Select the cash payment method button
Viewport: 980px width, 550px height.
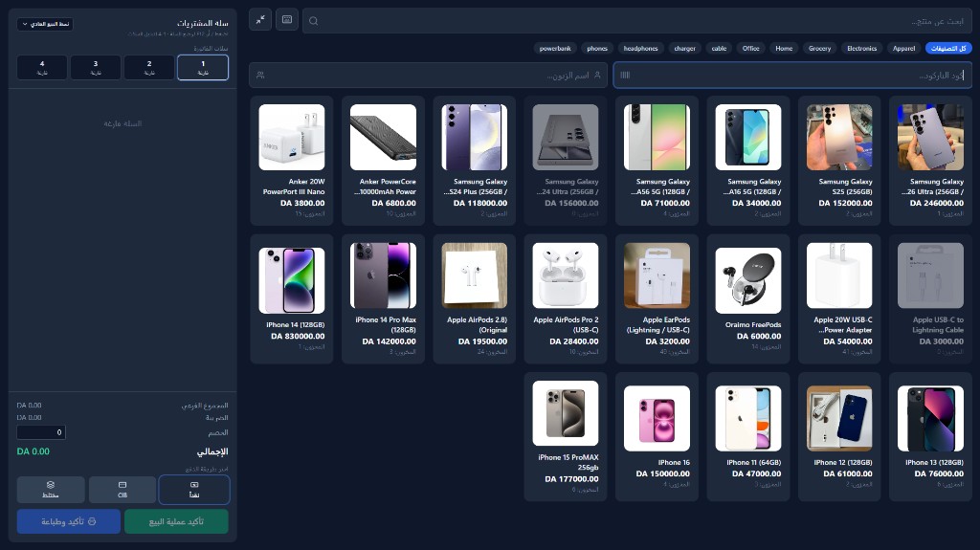pyautogui.click(x=194, y=490)
